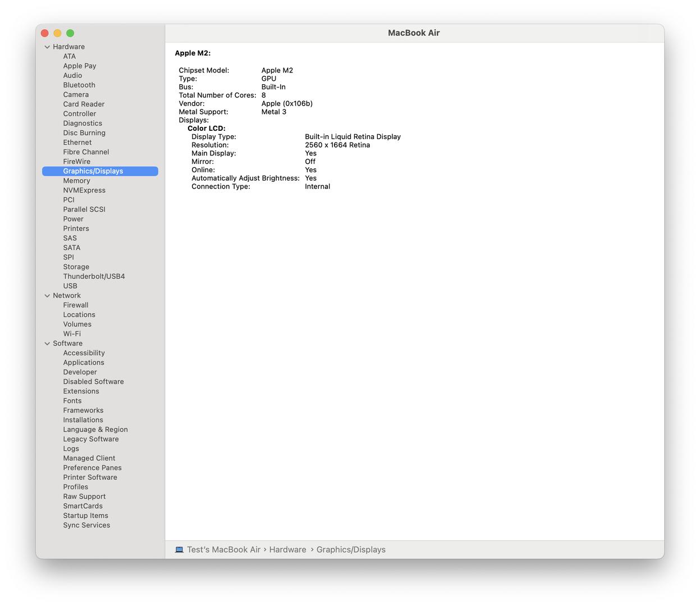Image resolution: width=700 pixels, height=606 pixels.
Task: Show Memory information
Action: coord(76,181)
